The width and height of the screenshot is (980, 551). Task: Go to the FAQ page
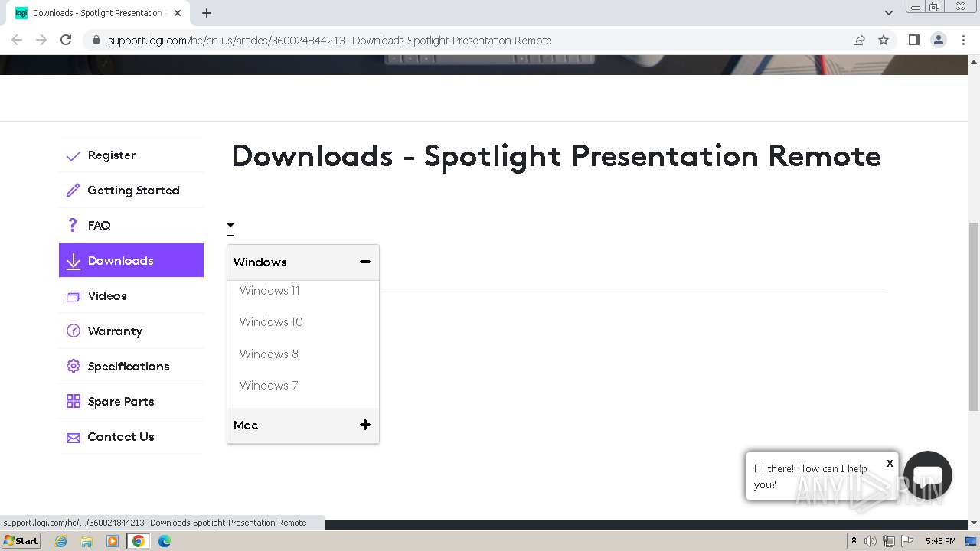pos(100,226)
